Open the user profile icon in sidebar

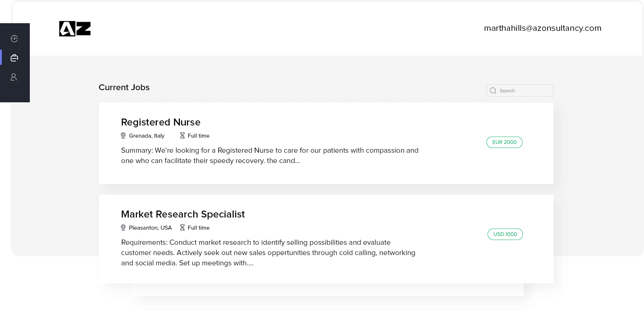tap(14, 77)
